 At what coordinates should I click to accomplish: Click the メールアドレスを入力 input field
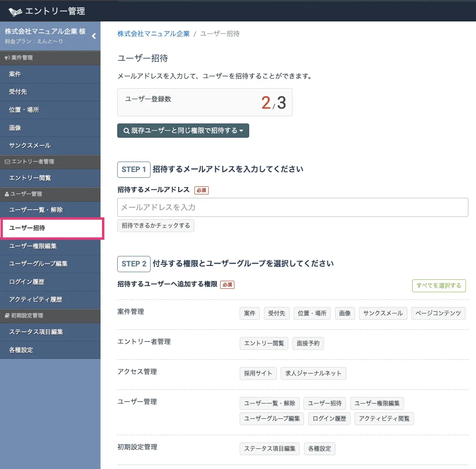(x=293, y=207)
